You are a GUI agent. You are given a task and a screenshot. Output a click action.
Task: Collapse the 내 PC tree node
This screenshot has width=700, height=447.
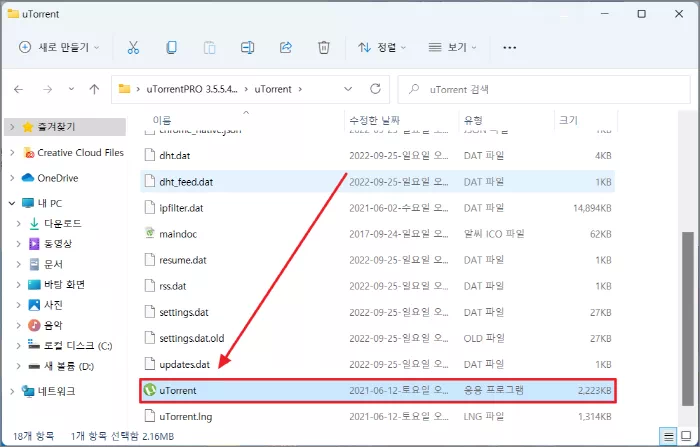click(x=12, y=203)
